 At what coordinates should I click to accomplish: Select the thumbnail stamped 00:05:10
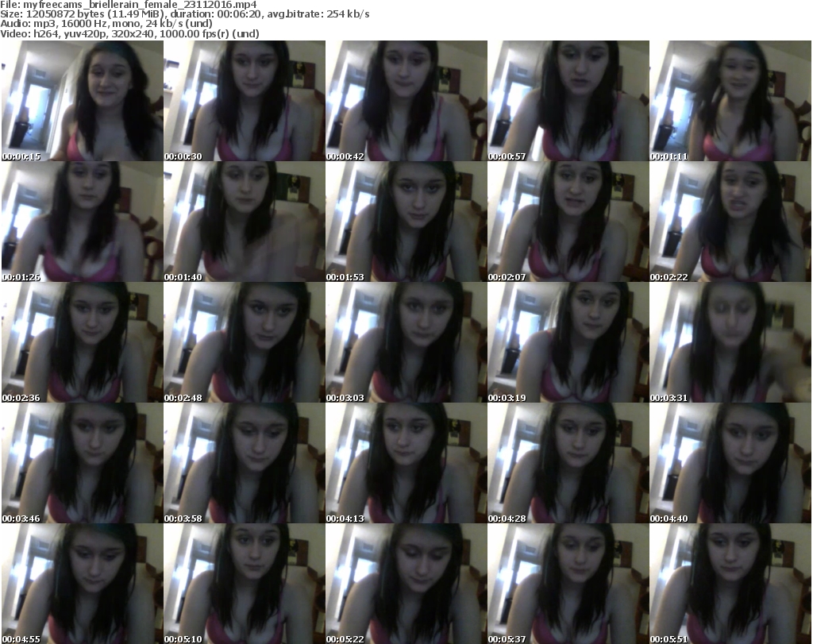pyautogui.click(x=245, y=584)
